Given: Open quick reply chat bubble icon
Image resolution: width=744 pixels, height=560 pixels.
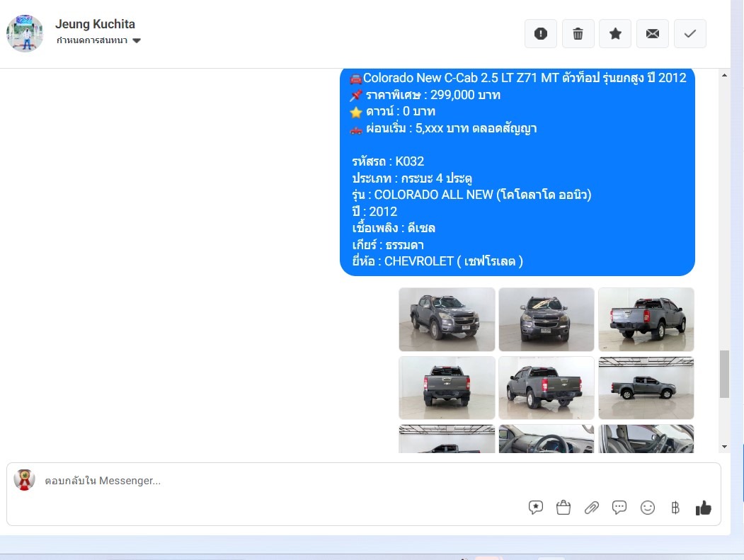Looking at the screenshot, I should [x=619, y=508].
